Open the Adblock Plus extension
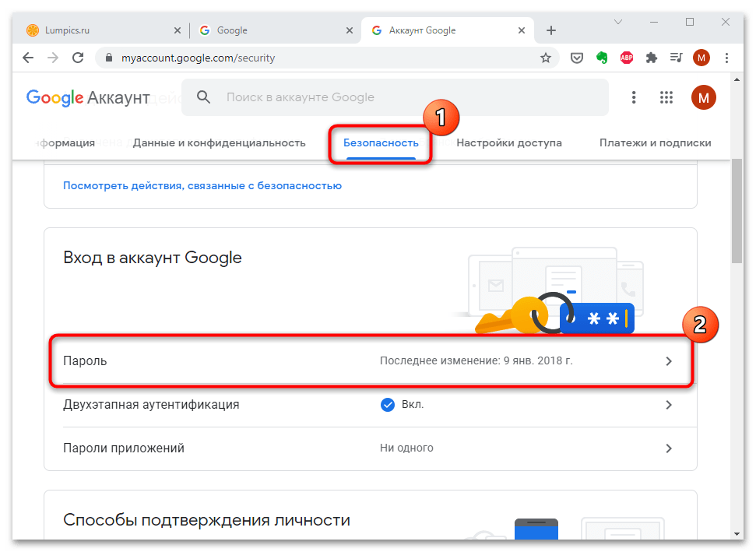The width and height of the screenshot is (756, 552). (626, 58)
